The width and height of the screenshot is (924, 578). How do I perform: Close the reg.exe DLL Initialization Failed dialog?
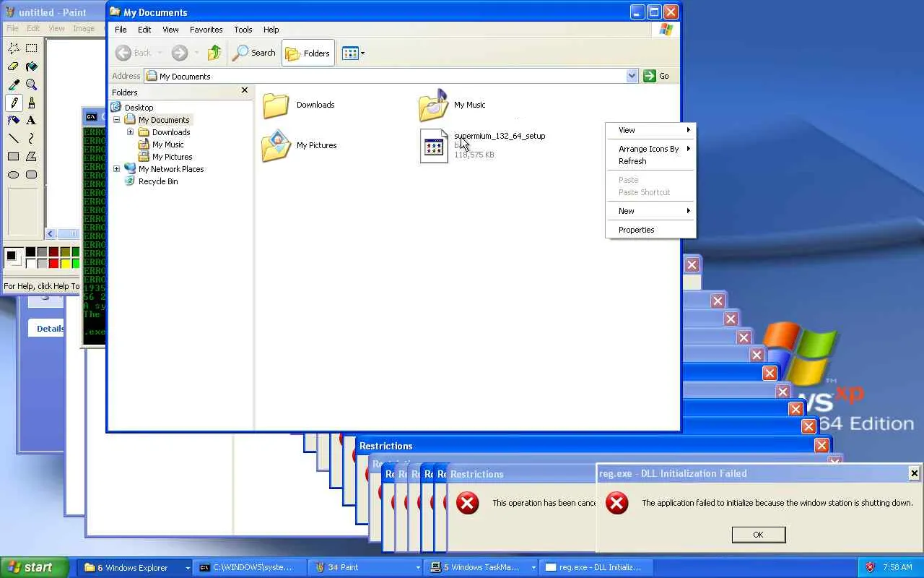[x=914, y=473]
